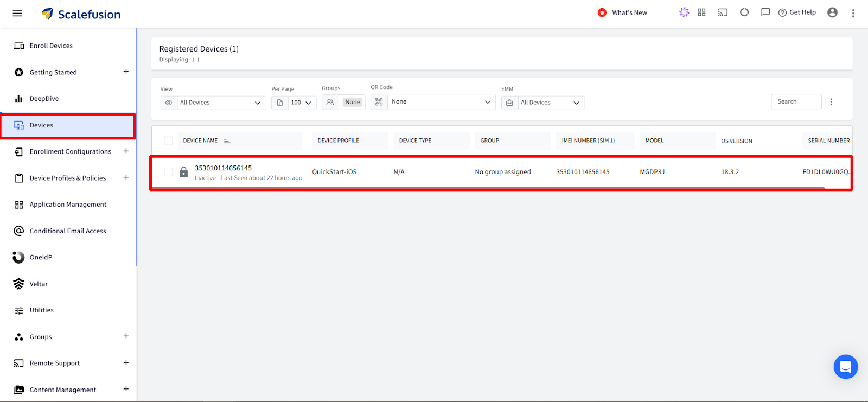Open the QR Code None dropdown
Screen dimensions: 868x402
click(441, 102)
